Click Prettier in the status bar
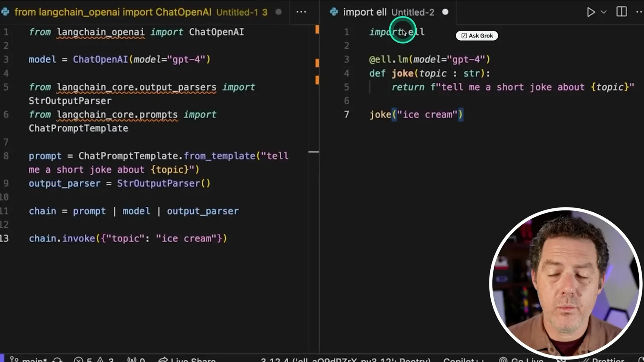 pyautogui.click(x=603, y=359)
